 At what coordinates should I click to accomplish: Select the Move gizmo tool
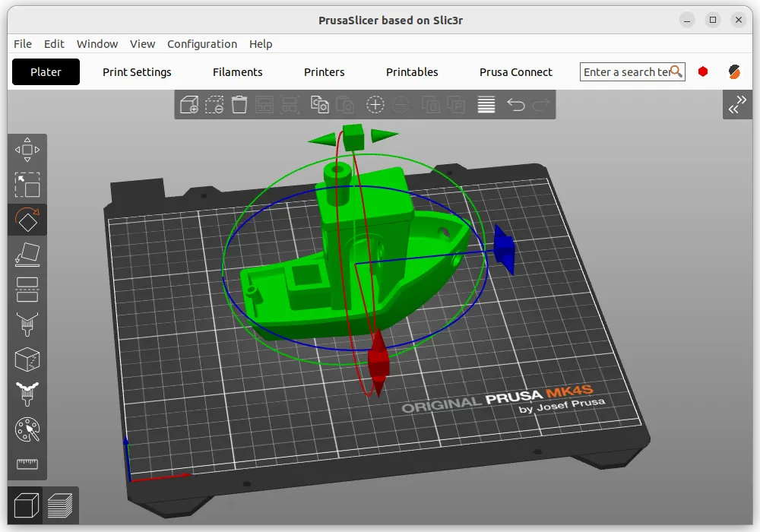(x=27, y=150)
